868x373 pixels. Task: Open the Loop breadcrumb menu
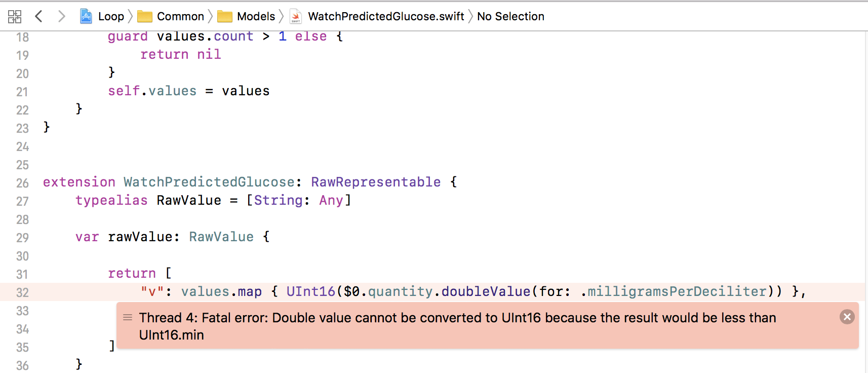pos(111,16)
